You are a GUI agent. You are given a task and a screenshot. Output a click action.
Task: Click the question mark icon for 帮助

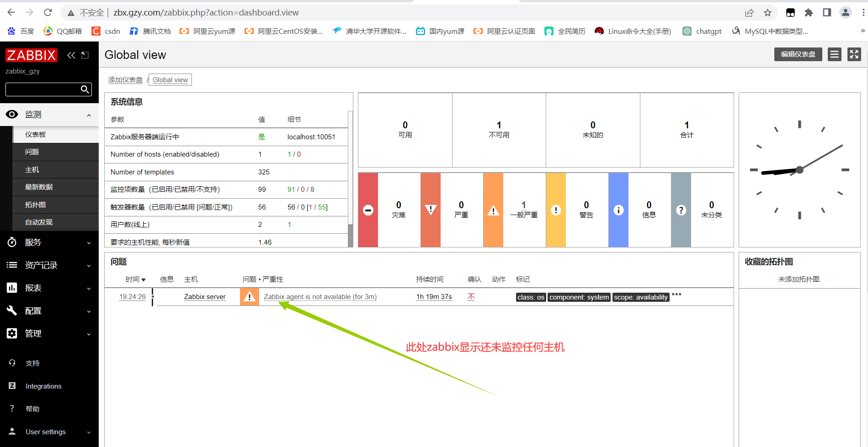[12, 409]
